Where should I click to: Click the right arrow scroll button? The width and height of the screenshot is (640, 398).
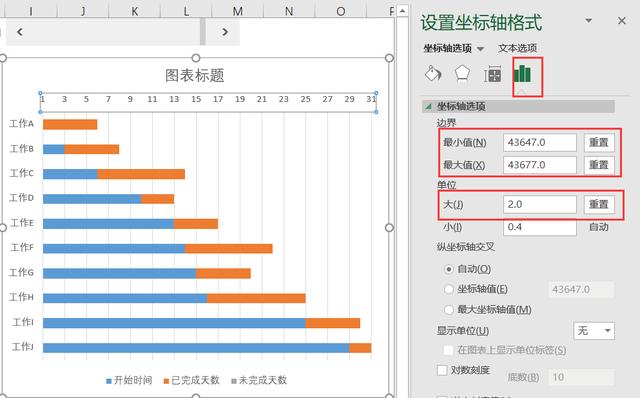[224, 31]
